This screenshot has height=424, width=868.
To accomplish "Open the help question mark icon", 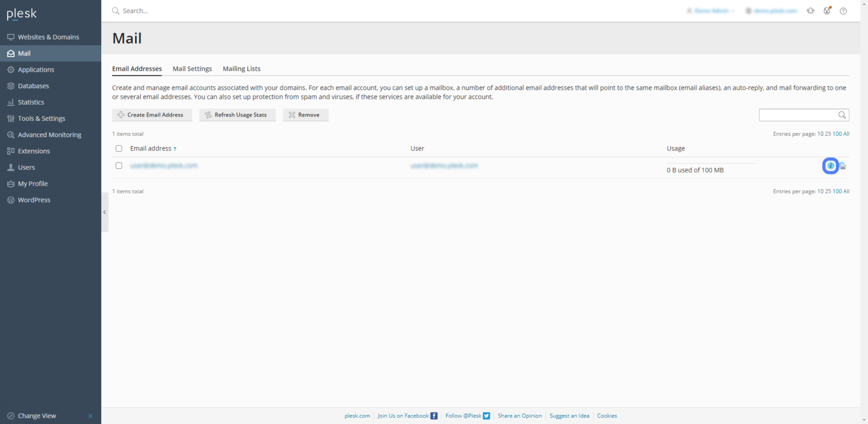I will tap(843, 11).
